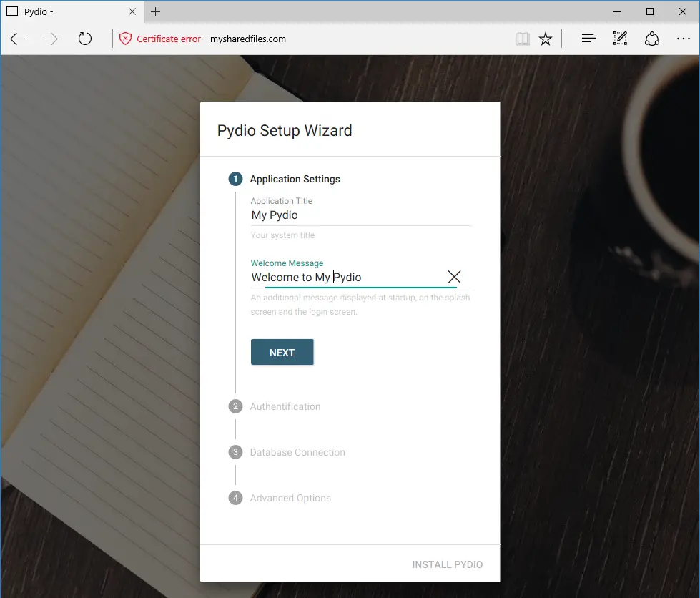The width and height of the screenshot is (700, 598).
Task: Select the Pydio browser tab
Action: click(72, 11)
